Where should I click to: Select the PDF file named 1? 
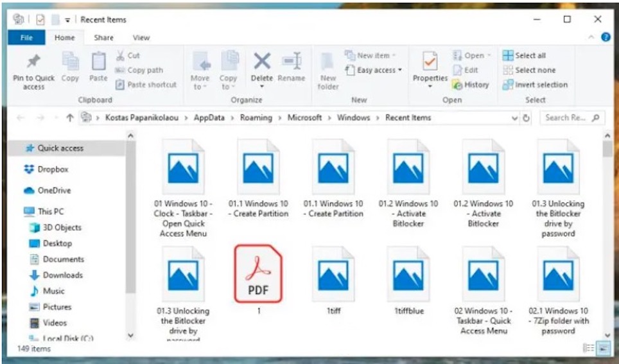258,279
